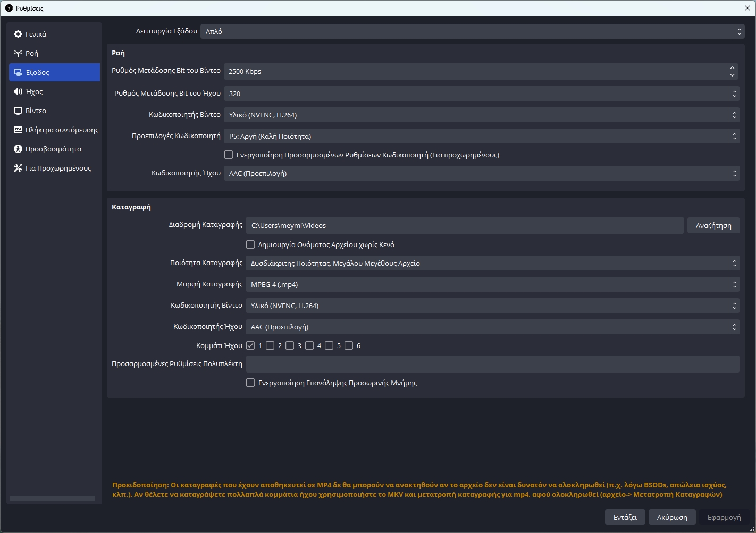Click the sidebar horizontal scrollbar
756x533 pixels.
(x=52, y=498)
